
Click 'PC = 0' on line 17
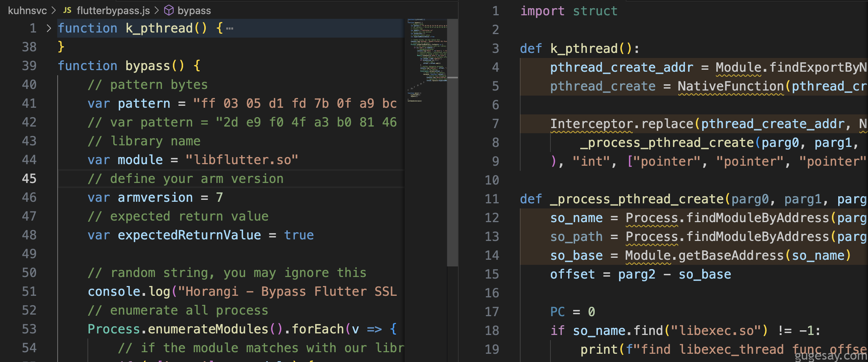[573, 312]
